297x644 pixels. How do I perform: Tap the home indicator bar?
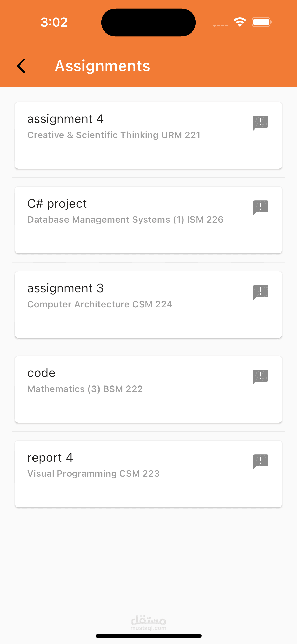pyautogui.click(x=148, y=636)
